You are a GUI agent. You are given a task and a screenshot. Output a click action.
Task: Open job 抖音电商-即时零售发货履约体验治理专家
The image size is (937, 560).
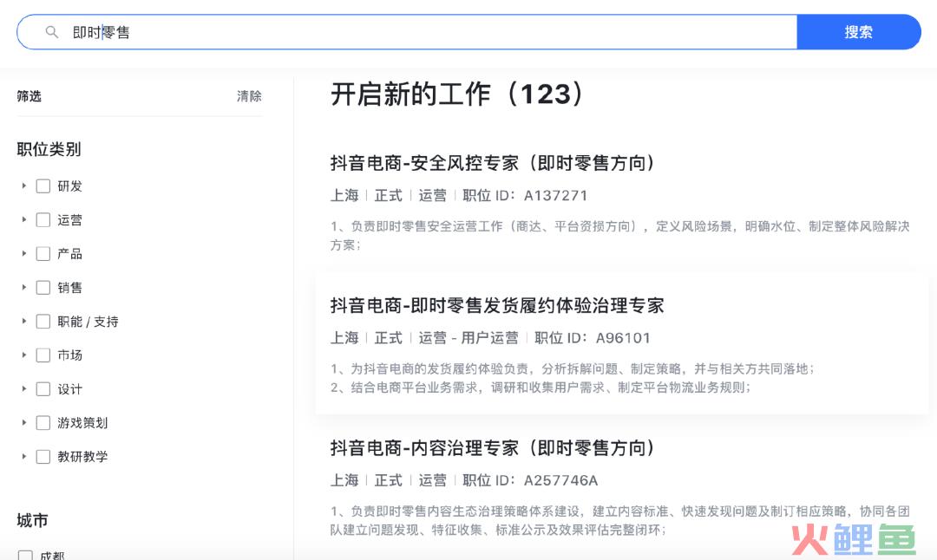(x=497, y=306)
